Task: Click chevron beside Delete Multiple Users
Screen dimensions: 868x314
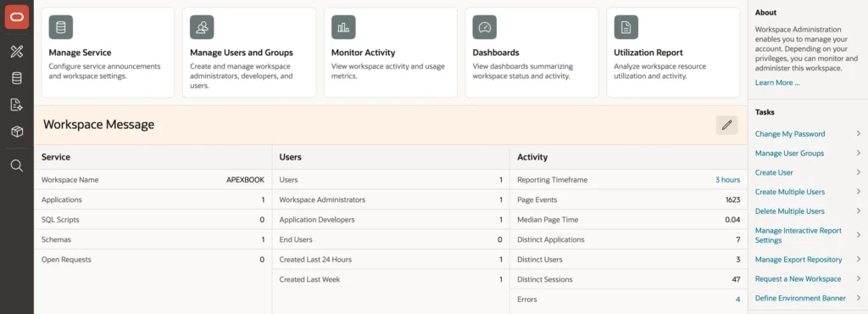Action: point(858,211)
